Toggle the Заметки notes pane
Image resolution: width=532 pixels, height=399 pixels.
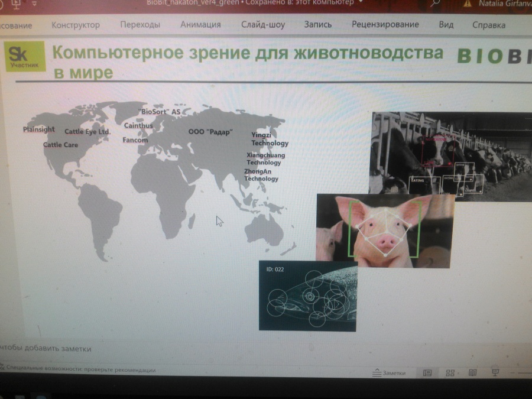[388, 373]
